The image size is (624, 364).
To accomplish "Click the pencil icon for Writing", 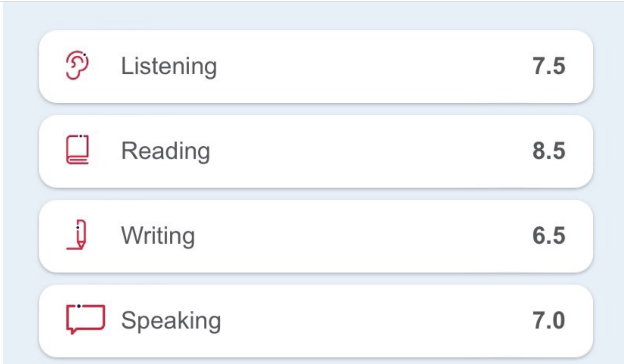I will point(77,235).
